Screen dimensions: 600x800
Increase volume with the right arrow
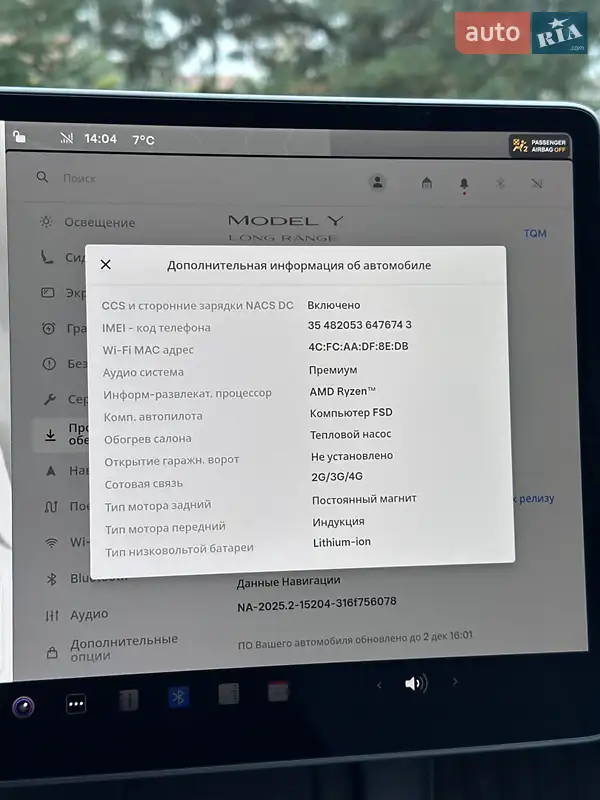point(455,682)
